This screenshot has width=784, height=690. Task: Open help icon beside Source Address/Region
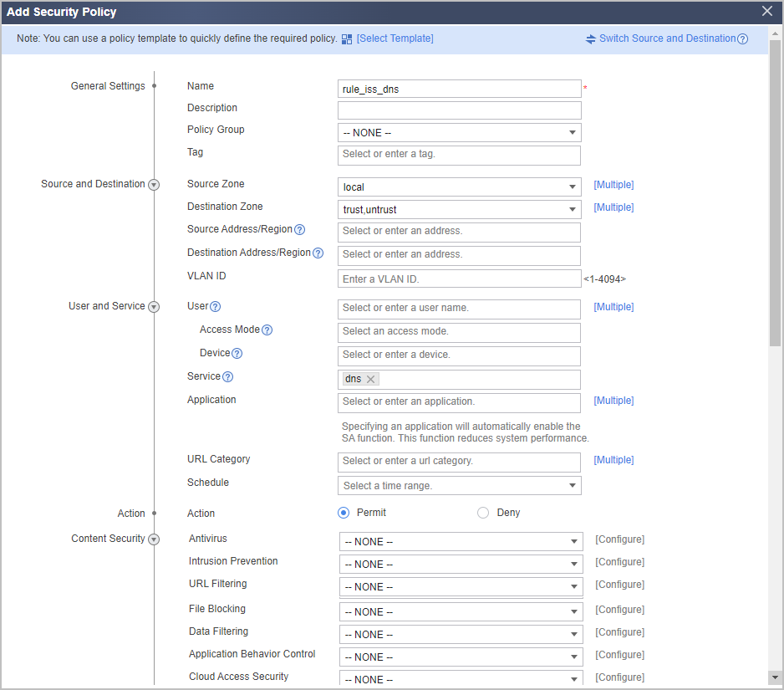[299, 230]
